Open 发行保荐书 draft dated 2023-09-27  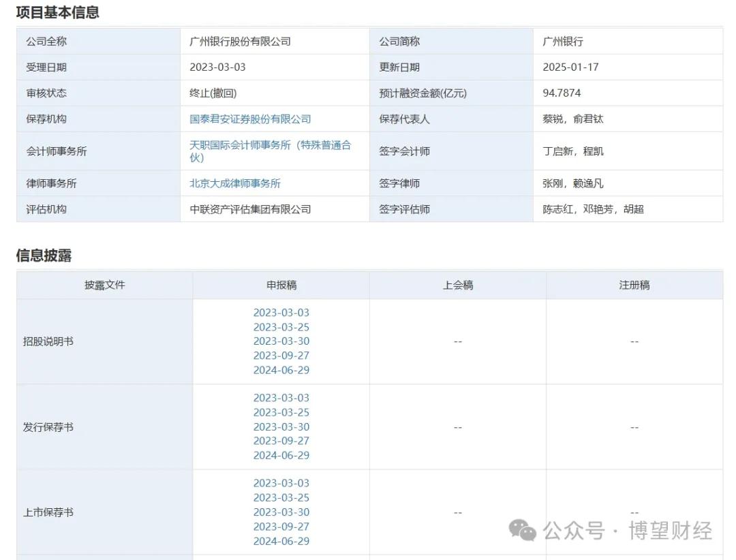281,441
